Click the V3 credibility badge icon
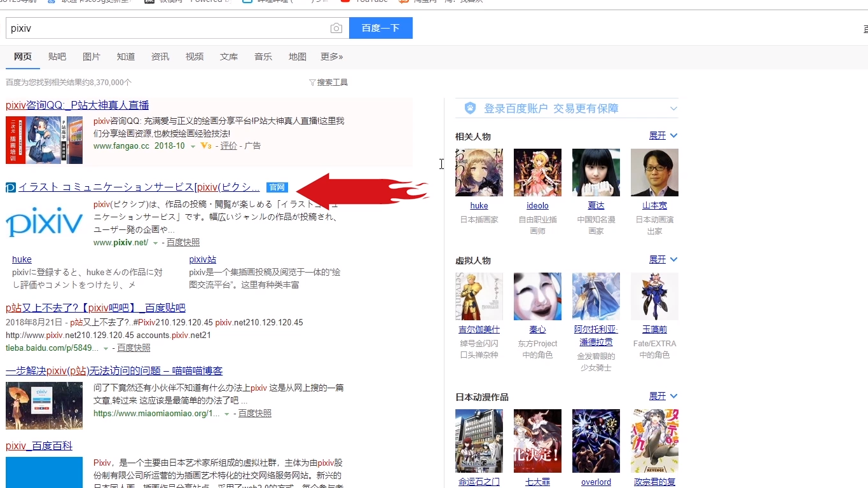Screen dimensions: 868x488 pyautogui.click(x=205, y=146)
